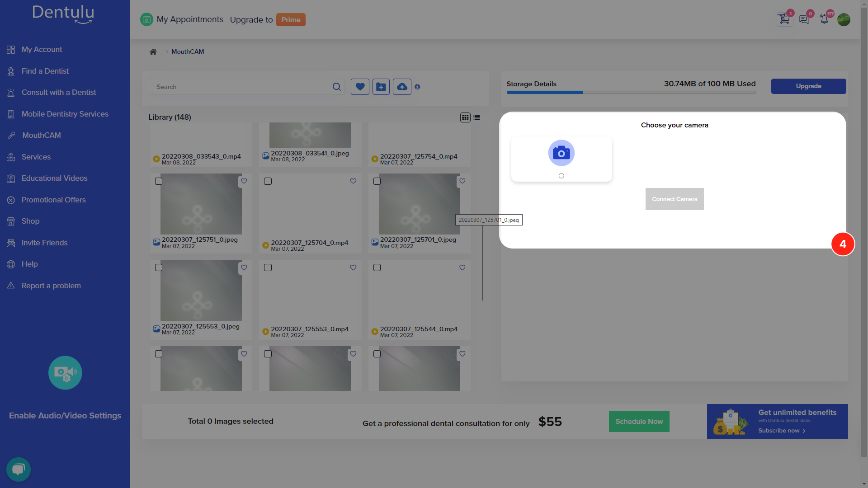Favorite 20220307_125704_0.mp4 with its heart
Image resolution: width=868 pixels, height=488 pixels.
pyautogui.click(x=353, y=181)
